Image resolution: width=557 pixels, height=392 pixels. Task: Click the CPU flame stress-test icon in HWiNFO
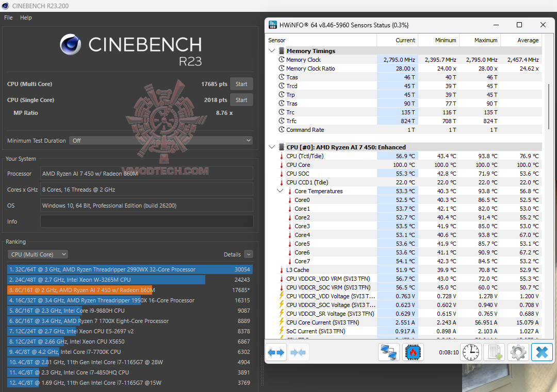tap(413, 352)
